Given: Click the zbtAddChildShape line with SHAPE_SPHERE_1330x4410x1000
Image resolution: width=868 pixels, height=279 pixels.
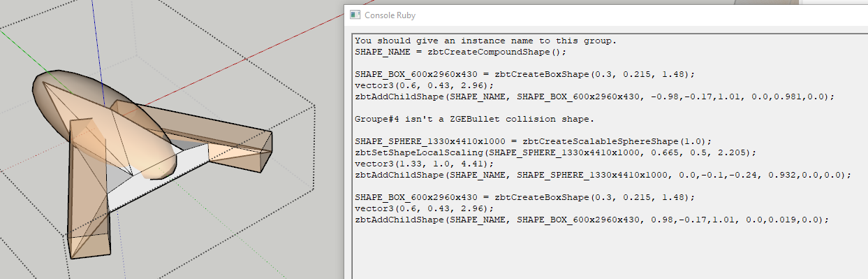Looking at the screenshot, I should coord(603,174).
